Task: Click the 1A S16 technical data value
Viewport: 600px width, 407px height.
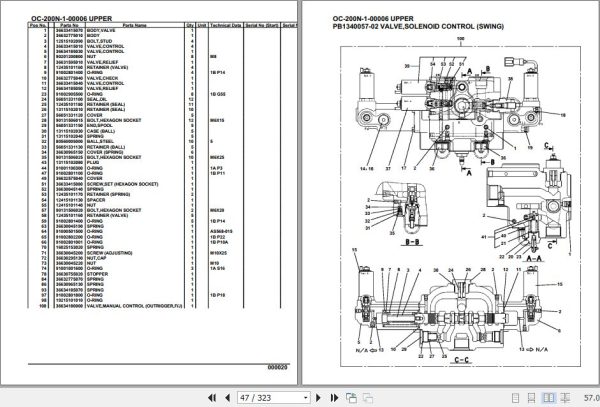Action: [217, 269]
